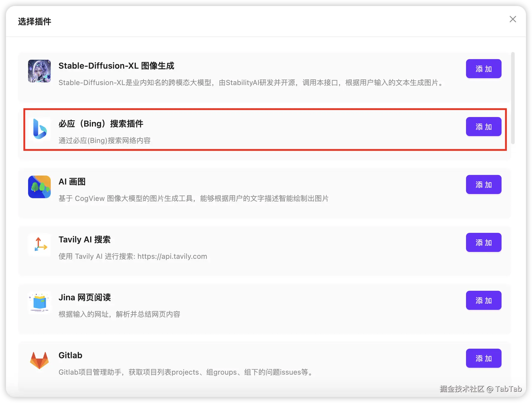
Task: Click the Bing search plugin logo
Action: pyautogui.click(x=39, y=129)
